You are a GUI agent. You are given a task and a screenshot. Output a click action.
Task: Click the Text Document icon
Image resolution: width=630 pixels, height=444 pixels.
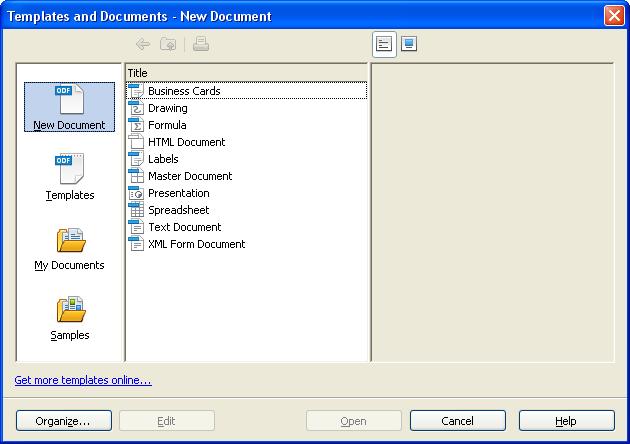(x=136, y=227)
